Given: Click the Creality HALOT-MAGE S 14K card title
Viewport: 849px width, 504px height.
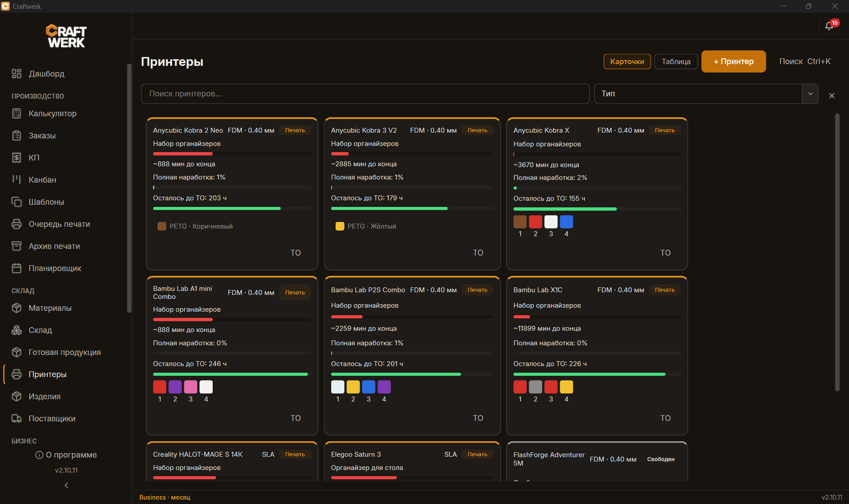Looking at the screenshot, I should tap(198, 454).
